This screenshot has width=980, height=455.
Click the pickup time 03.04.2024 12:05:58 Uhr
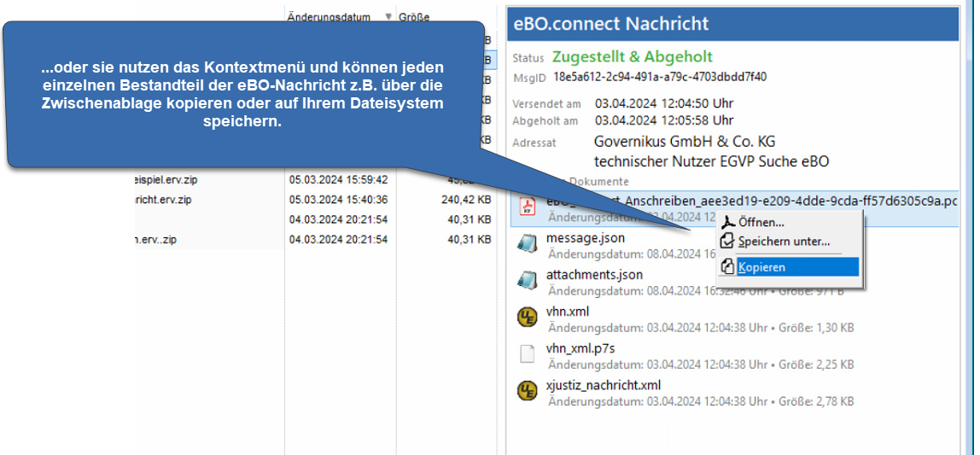point(664,120)
